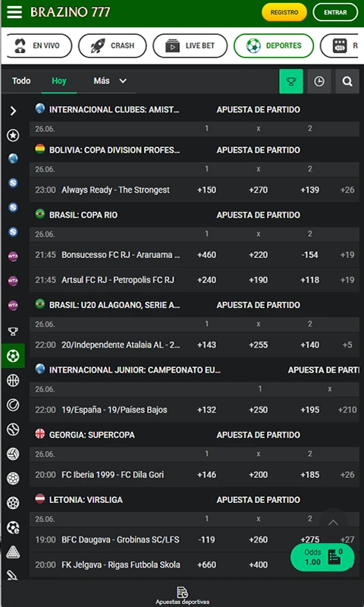This screenshot has height=607, width=364.
Task: Select the soccer ball sport icon
Action: tap(13, 356)
